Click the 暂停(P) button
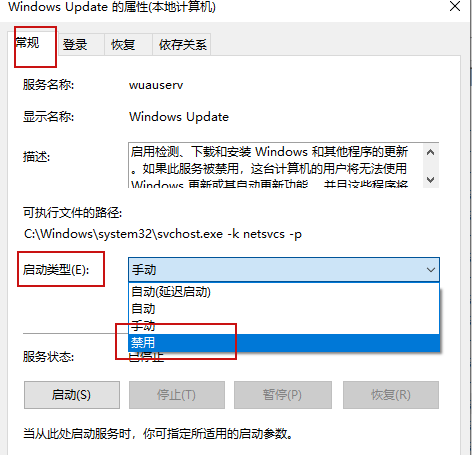Screen dimensions: 472x455 click(x=282, y=395)
